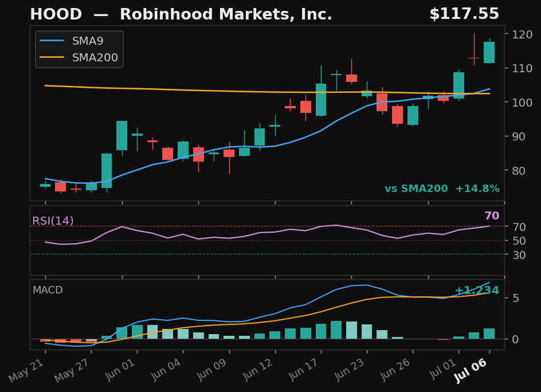Click the RSI current value 70 readout
The height and width of the screenshot is (392, 541).
pos(492,215)
